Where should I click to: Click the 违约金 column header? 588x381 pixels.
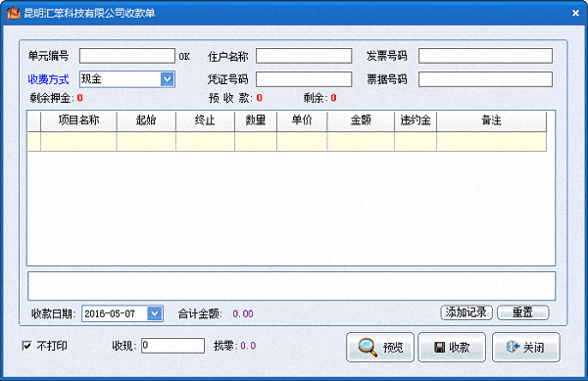tap(416, 120)
